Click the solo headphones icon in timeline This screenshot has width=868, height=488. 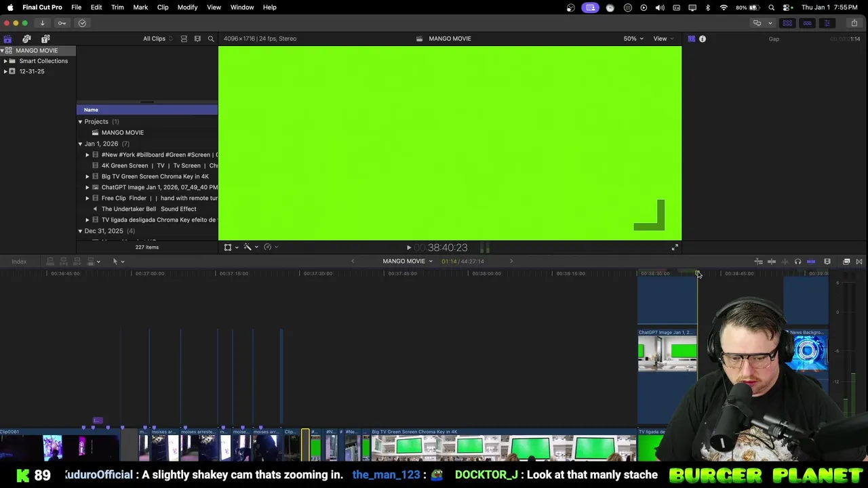[797, 262]
